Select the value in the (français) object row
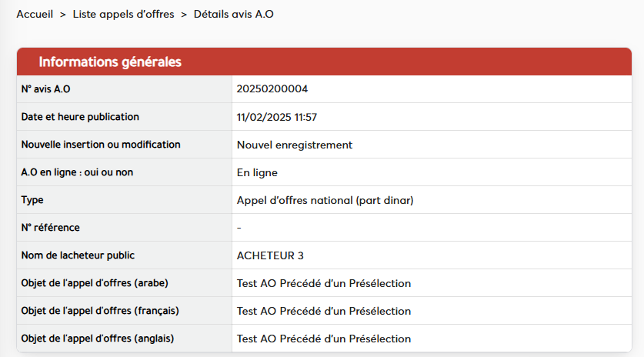644x357 pixels. [324, 311]
